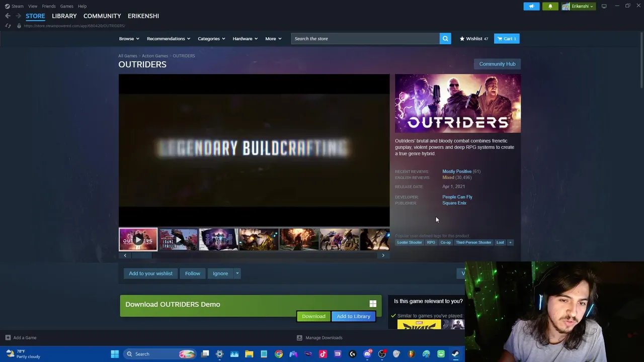Select the Third-Person Shooter tag
Image resolution: width=644 pixels, height=362 pixels.
pos(473,242)
